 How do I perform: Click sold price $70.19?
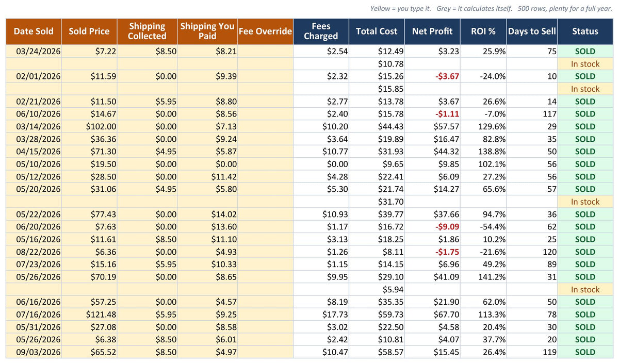point(89,277)
